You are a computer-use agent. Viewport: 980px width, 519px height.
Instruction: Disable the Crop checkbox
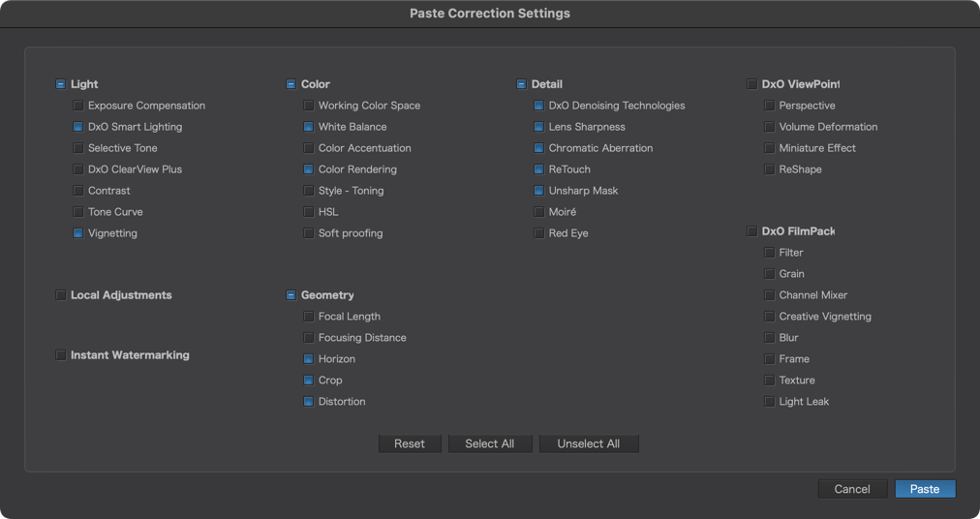click(x=309, y=381)
